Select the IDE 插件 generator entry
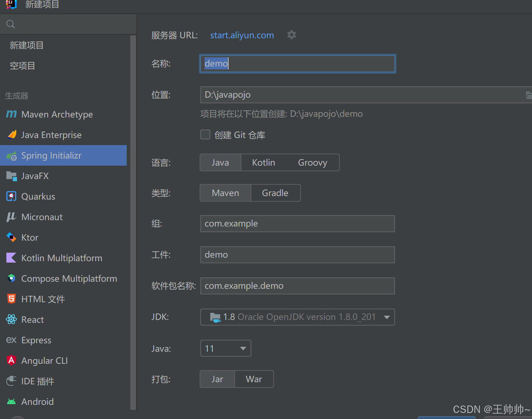 click(x=63, y=381)
